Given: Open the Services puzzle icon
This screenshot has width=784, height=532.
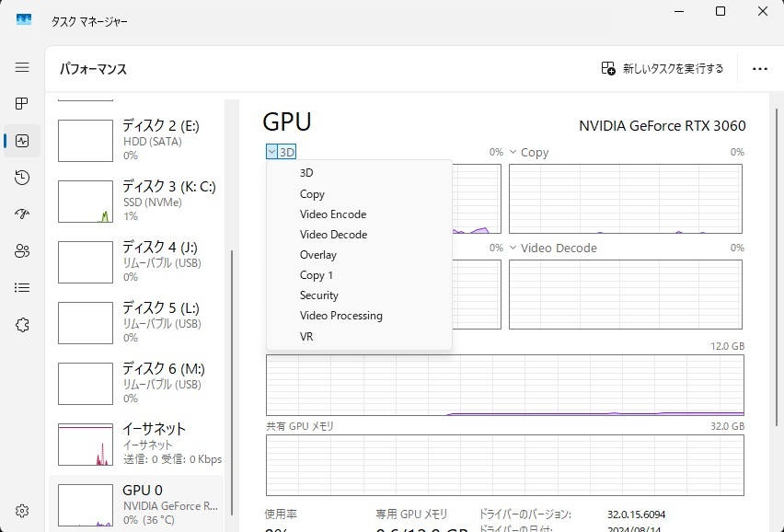Looking at the screenshot, I should click(22, 325).
